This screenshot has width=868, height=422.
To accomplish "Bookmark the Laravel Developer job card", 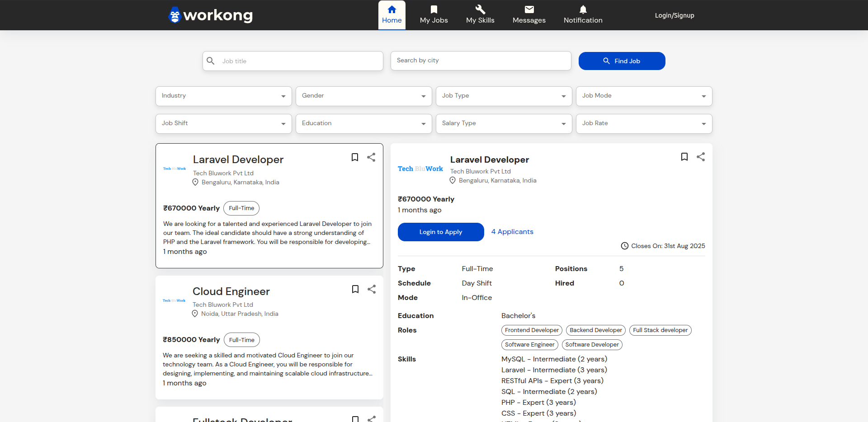I will pos(355,157).
